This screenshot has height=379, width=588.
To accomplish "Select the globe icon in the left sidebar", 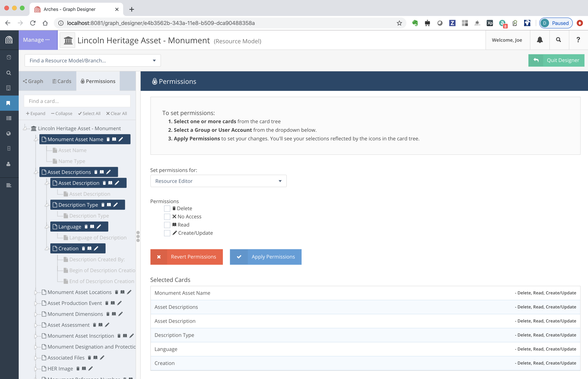I will [9, 133].
